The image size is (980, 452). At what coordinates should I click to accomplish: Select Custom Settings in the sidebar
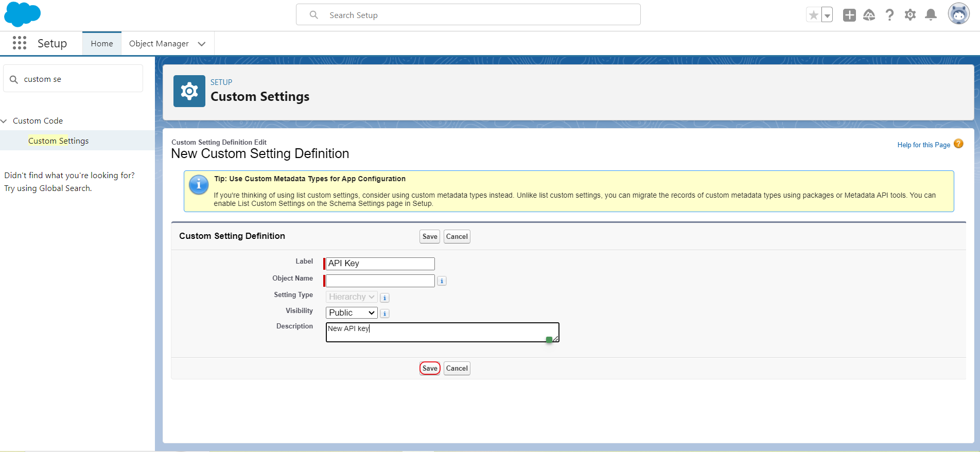click(x=58, y=141)
